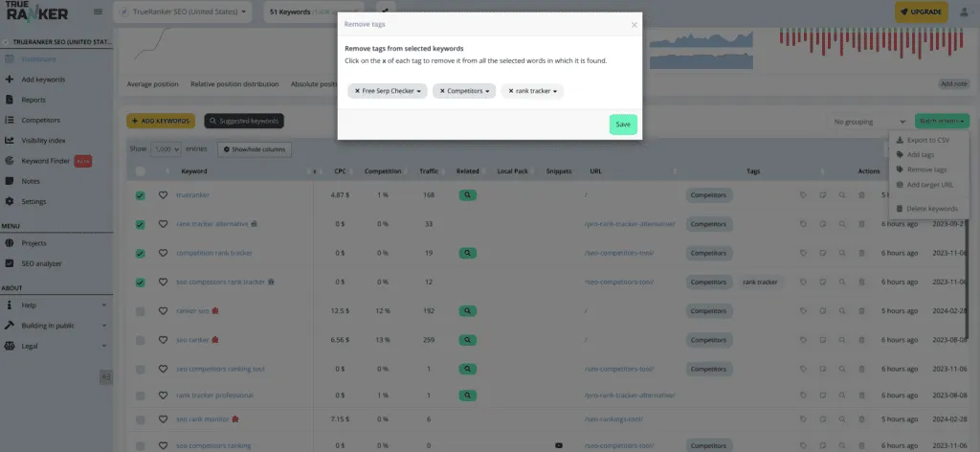Uncheck the seo competitors rank tracker checkbox
Viewport: 980px width, 452px height.
(140, 282)
